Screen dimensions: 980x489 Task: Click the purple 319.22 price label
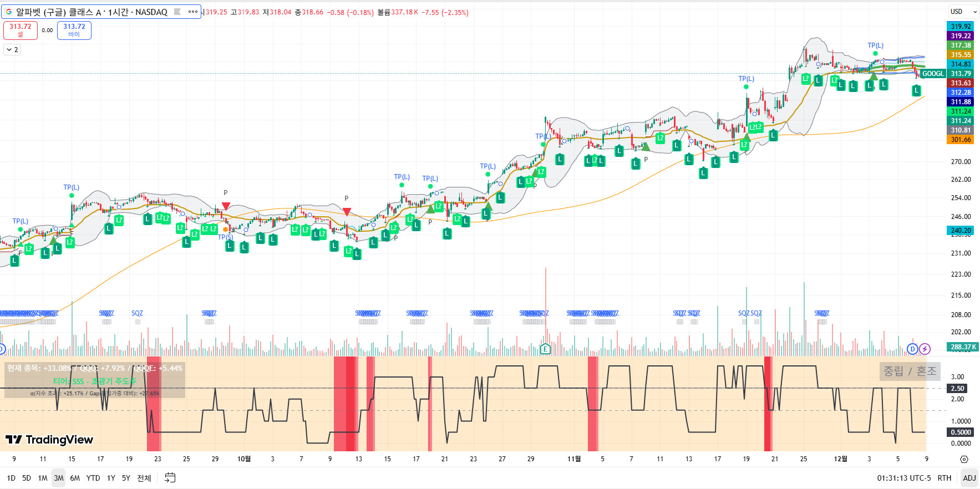[x=961, y=36]
